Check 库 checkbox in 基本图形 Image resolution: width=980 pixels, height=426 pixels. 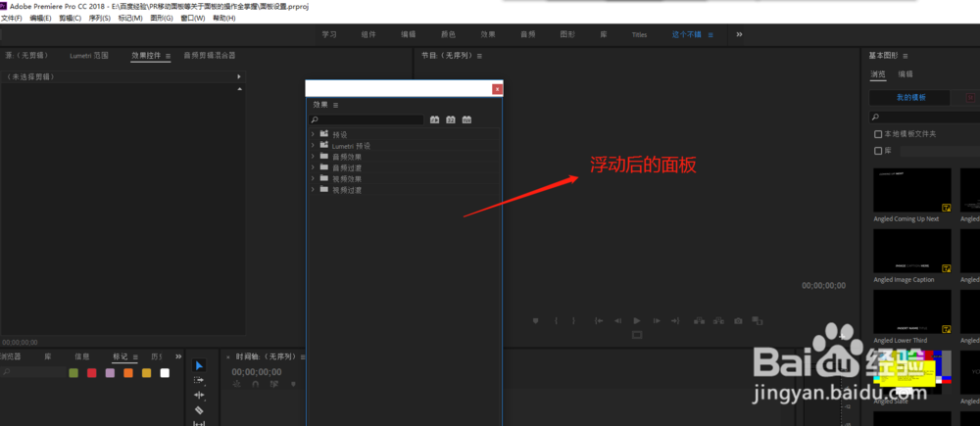[878, 151]
